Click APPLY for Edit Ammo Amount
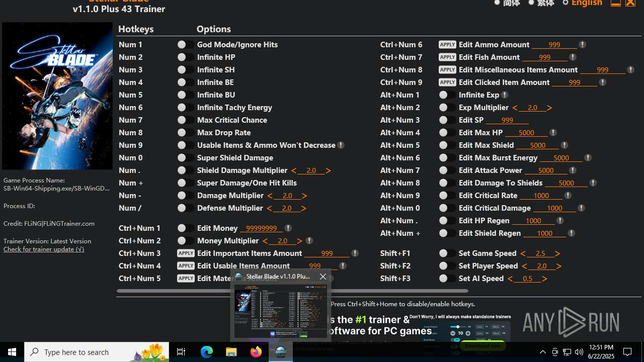Screen dimensions: 644x362 click(x=447, y=45)
